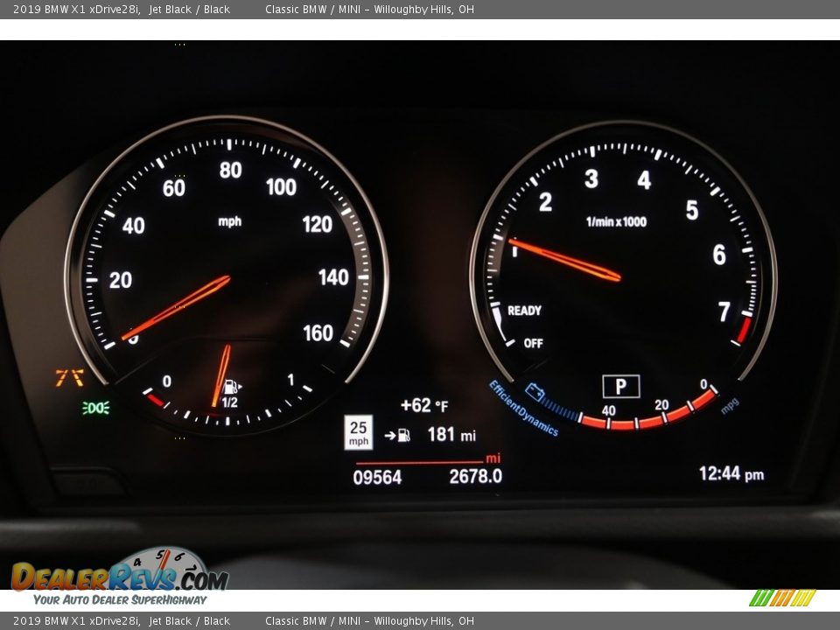Click the trip distance 2678.0

[476, 476]
